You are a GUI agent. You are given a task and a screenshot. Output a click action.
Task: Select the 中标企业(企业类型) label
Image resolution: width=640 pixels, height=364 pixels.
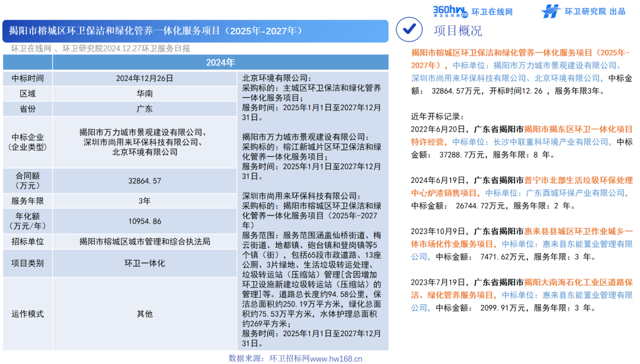coord(28,142)
